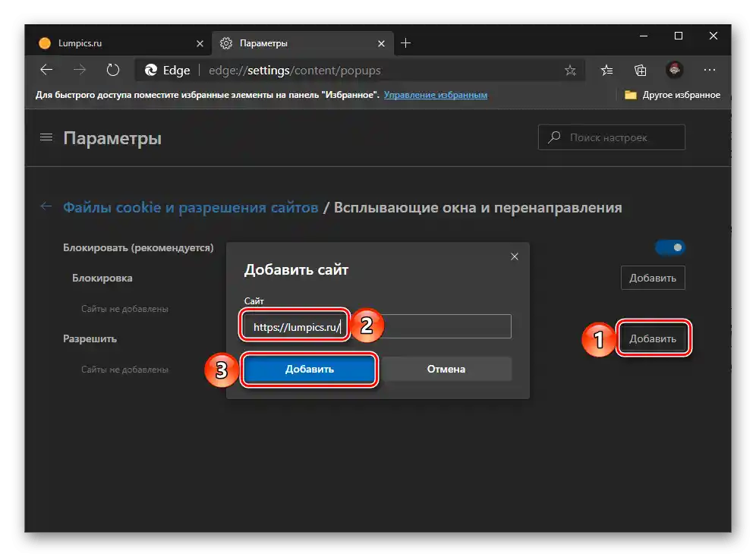This screenshot has height=557, width=756.
Task: Click Добавить in the Разрешить section
Action: [653, 338]
